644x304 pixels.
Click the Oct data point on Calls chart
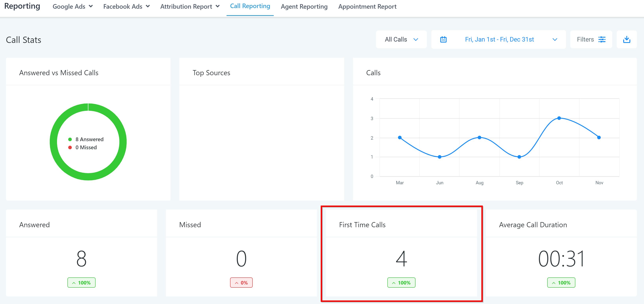559,118
